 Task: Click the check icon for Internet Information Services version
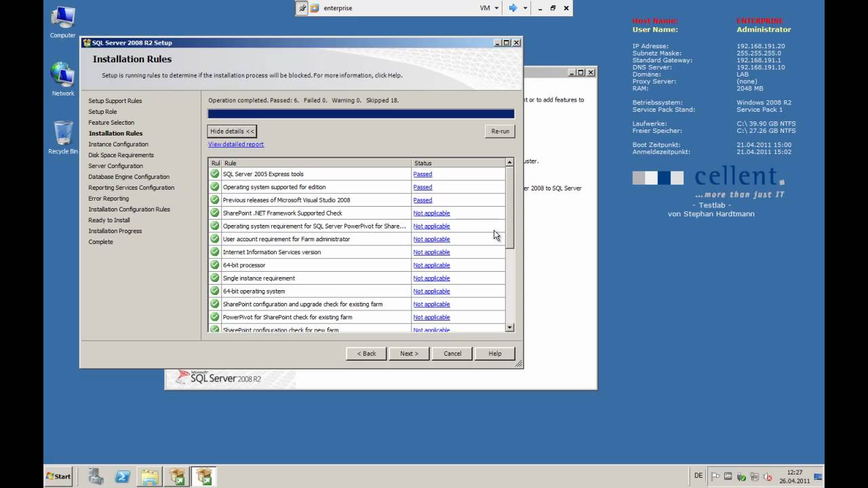tap(215, 252)
